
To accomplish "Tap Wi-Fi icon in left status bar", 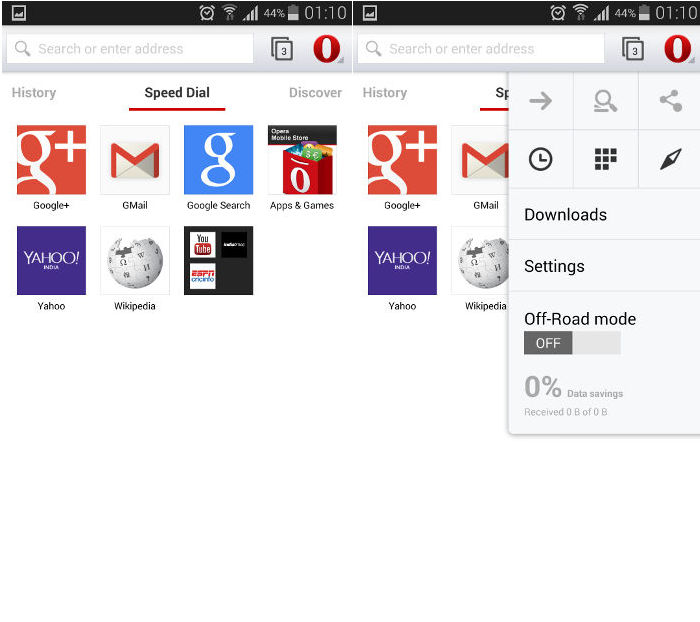I will 229,13.
